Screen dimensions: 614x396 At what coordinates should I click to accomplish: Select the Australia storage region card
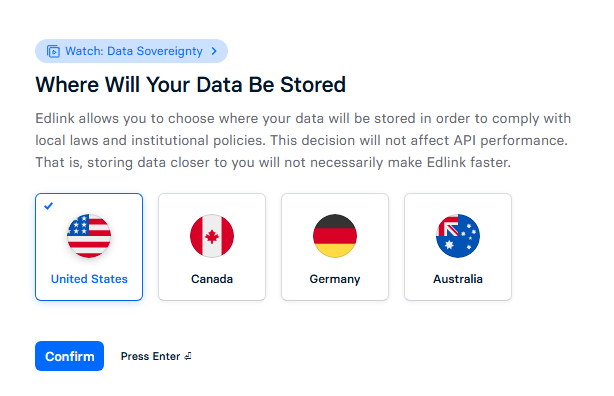point(458,247)
